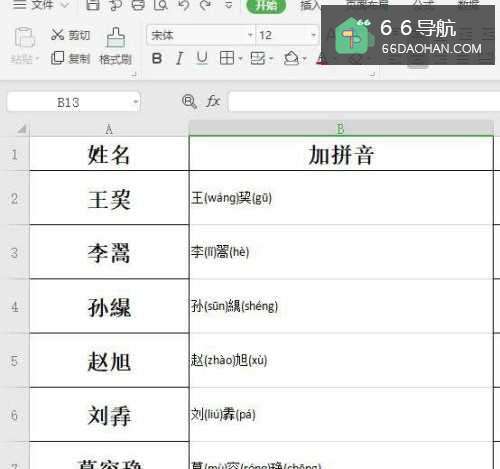Click the Copy icon

click(x=57, y=58)
